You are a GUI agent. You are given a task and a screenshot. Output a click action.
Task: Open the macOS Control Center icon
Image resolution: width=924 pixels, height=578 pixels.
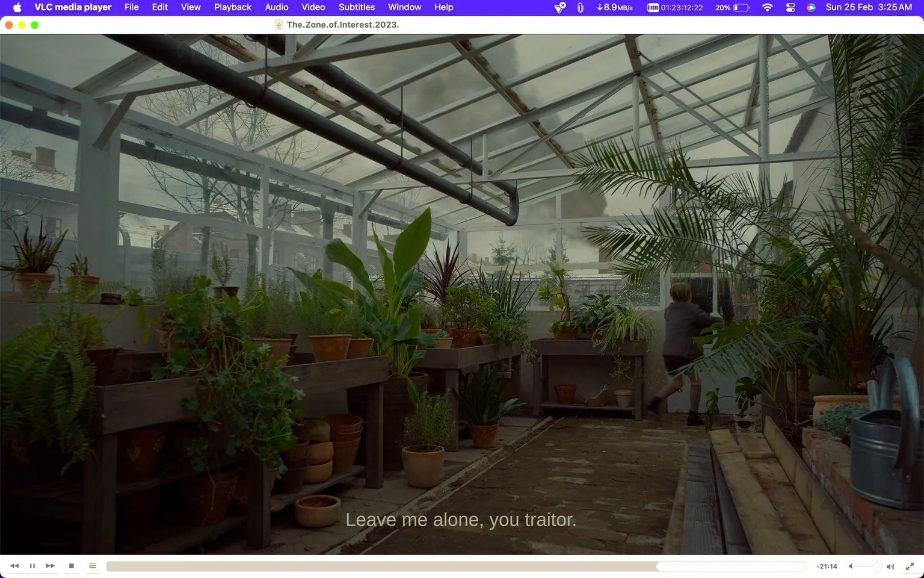click(x=790, y=7)
